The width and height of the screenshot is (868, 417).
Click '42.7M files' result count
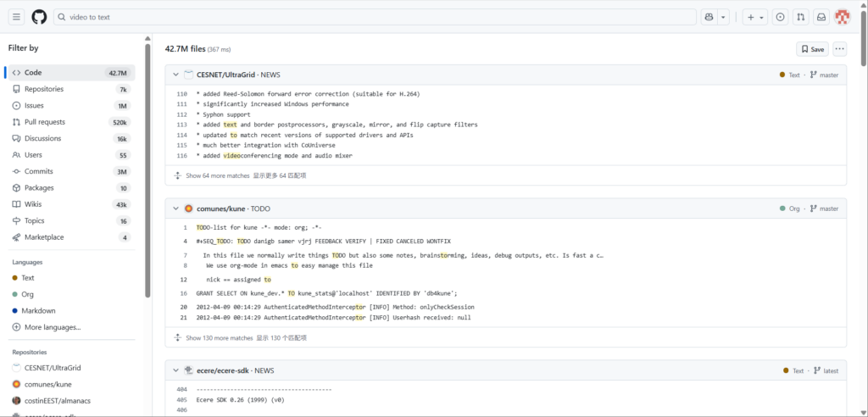(x=185, y=48)
